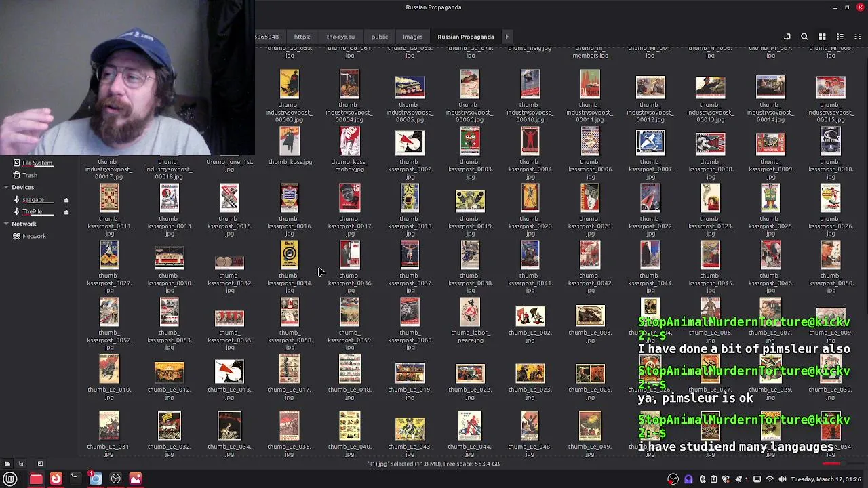Screen dimensions: 868x488
Task: Click the status bar selection info text
Action: coord(434,464)
